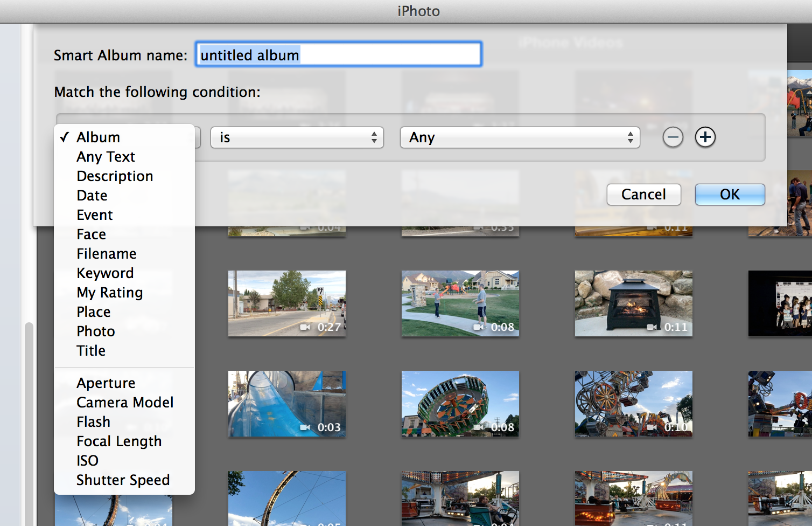Click the plus button to add condition
Image resolution: width=812 pixels, height=526 pixels.
705,137
